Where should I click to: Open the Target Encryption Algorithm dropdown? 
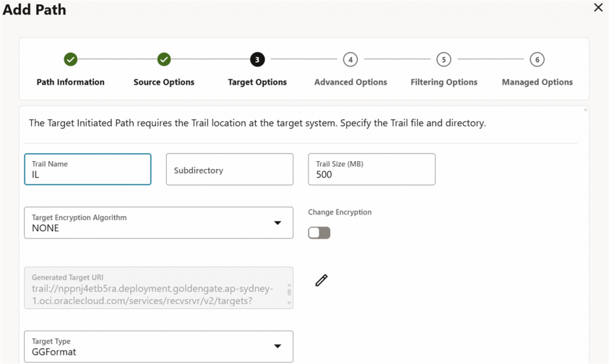click(x=158, y=223)
